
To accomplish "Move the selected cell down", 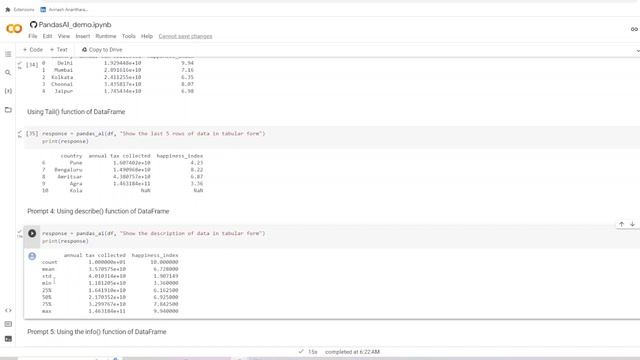I will [x=632, y=224].
